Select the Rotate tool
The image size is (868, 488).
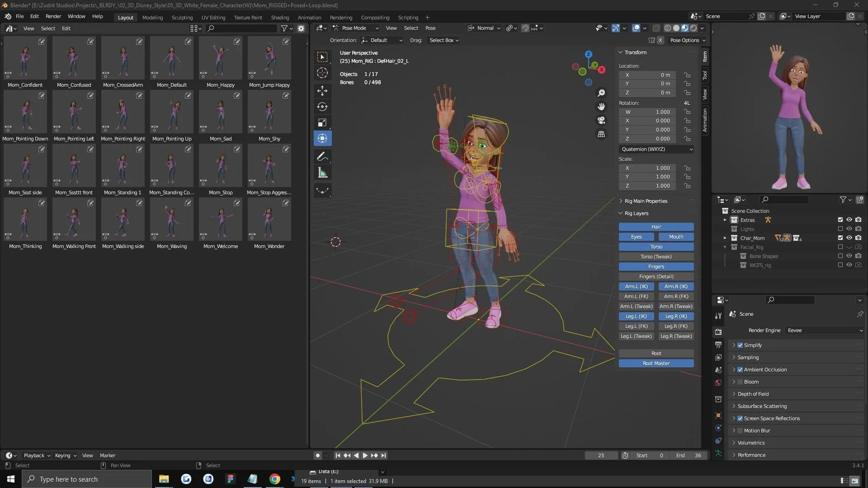322,106
